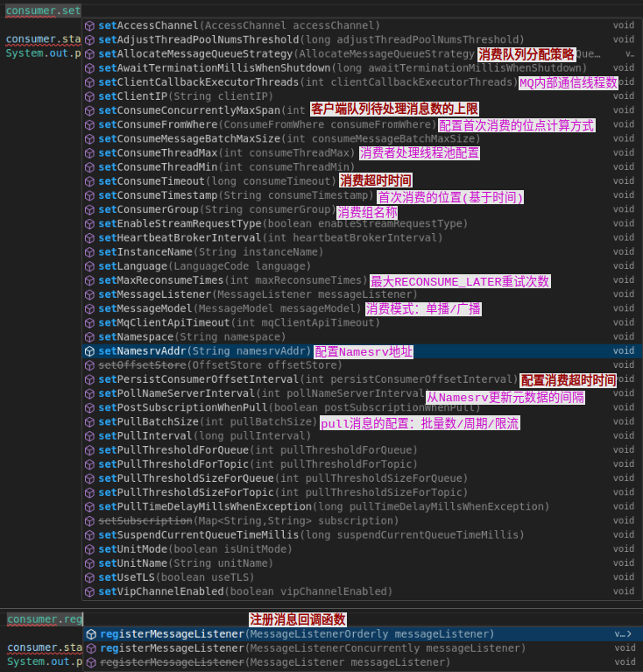Choose registerMessageListener with MessageListenerConcurrently parameter
643x672 pixels.
click(x=307, y=648)
